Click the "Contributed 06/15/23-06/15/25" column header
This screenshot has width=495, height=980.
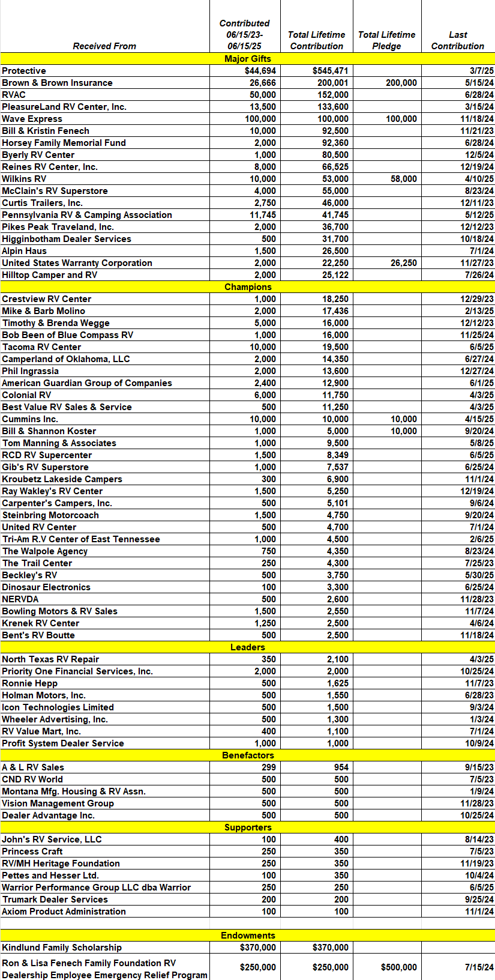pyautogui.click(x=245, y=34)
